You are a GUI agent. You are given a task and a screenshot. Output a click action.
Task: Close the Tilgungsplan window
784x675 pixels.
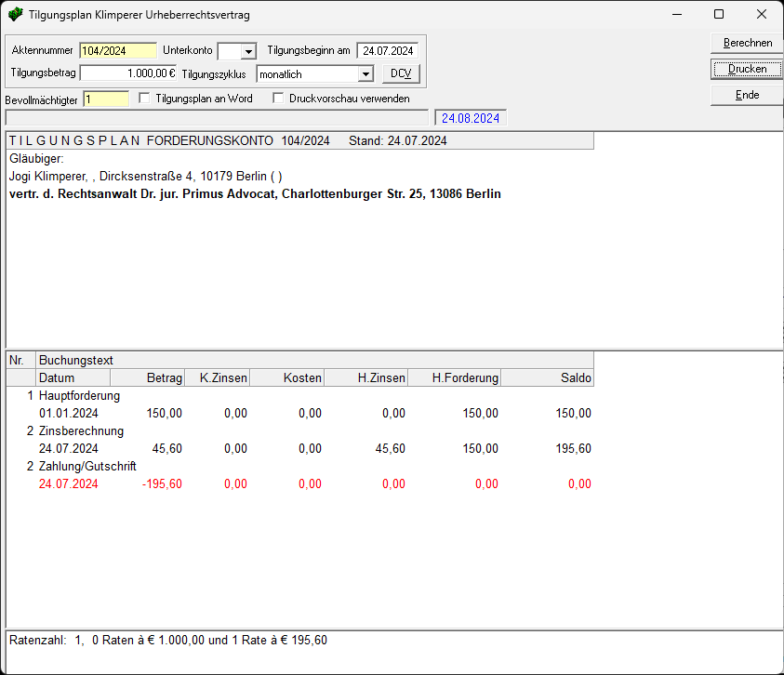(x=762, y=14)
